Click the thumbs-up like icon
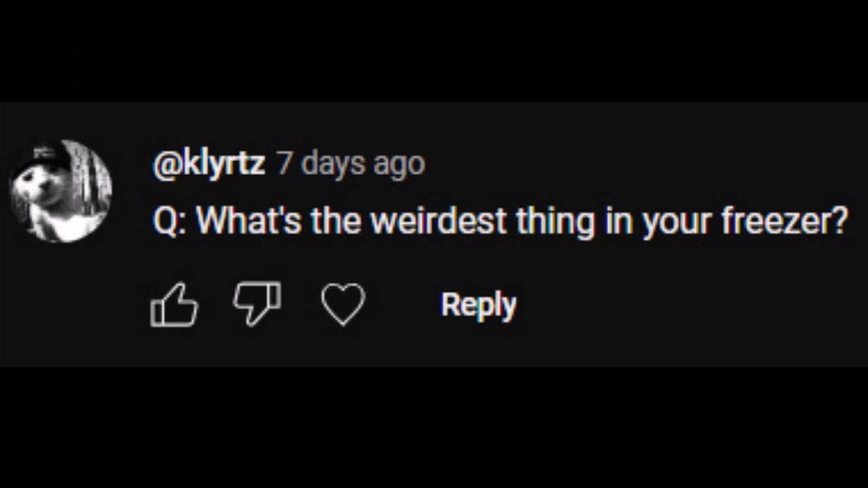The width and height of the screenshot is (868, 488). [174, 305]
